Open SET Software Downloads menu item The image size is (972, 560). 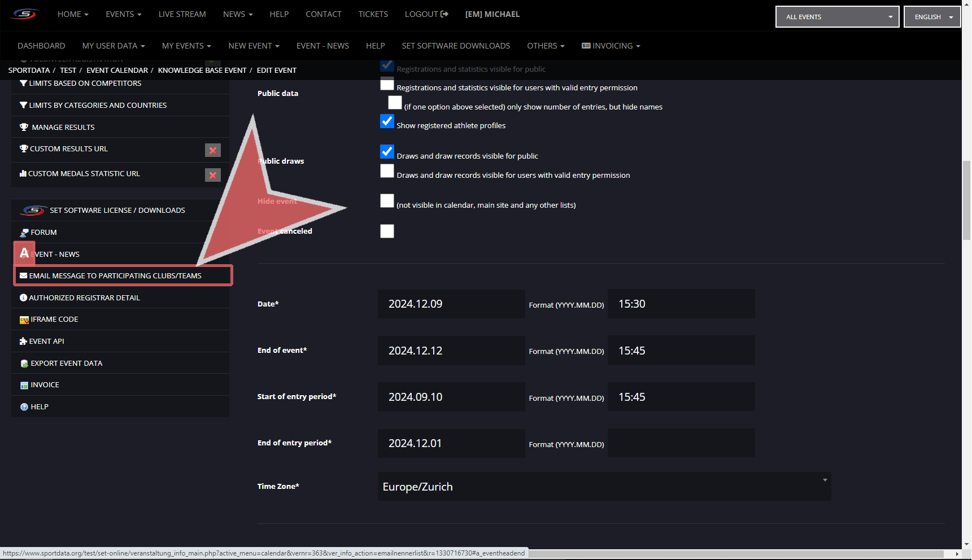pyautogui.click(x=456, y=46)
